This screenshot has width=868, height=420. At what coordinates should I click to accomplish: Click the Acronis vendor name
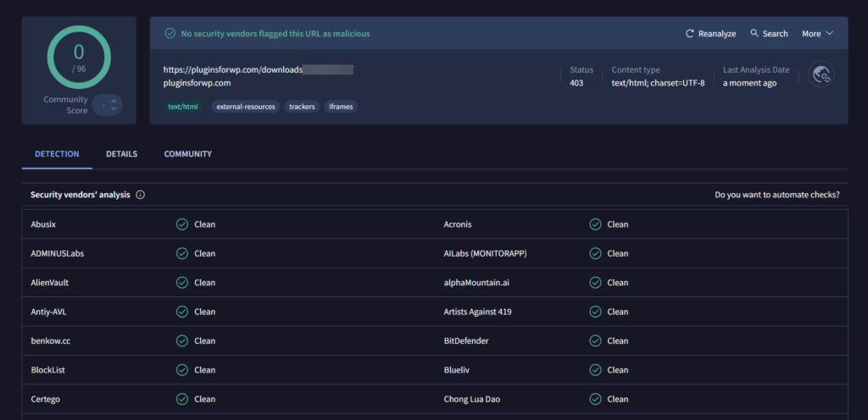458,224
